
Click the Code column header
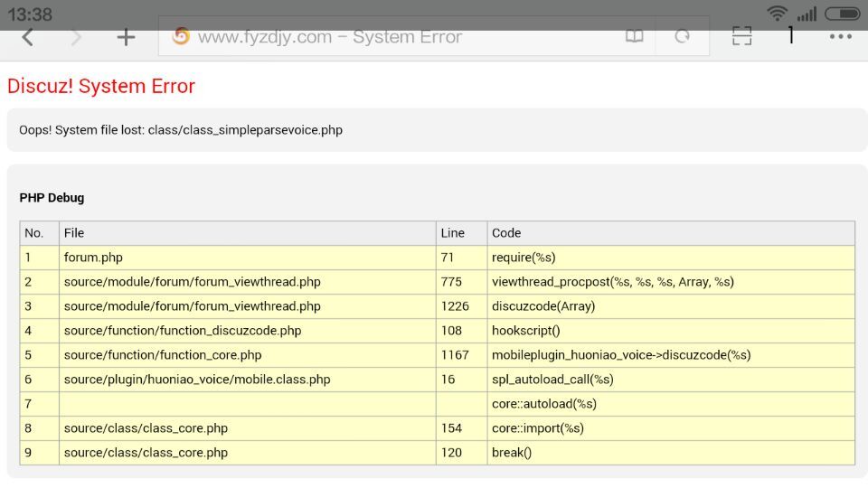coord(671,233)
